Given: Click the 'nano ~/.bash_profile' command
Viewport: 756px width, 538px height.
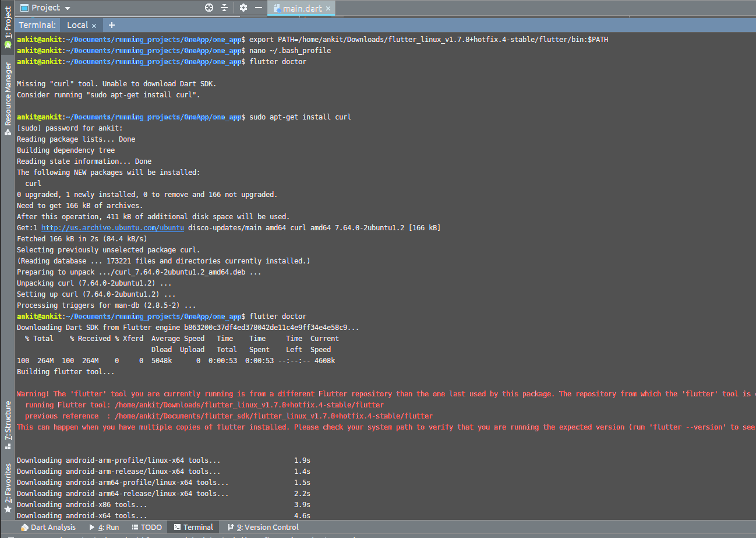Looking at the screenshot, I should coord(289,51).
